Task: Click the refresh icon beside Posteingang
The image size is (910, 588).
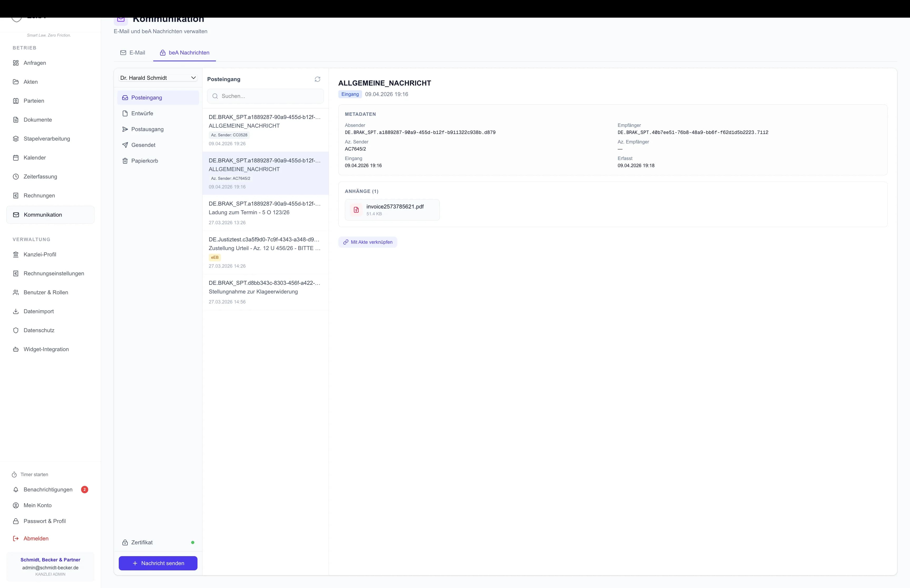Action: click(317, 79)
